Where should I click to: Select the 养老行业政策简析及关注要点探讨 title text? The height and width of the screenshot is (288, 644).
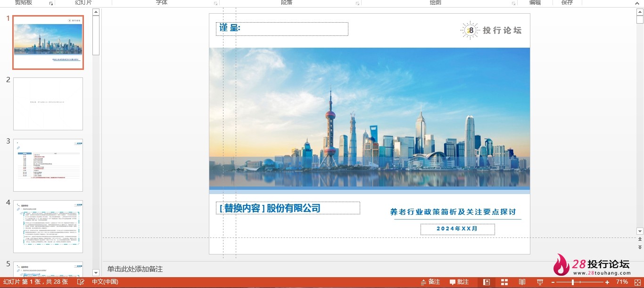click(x=453, y=212)
